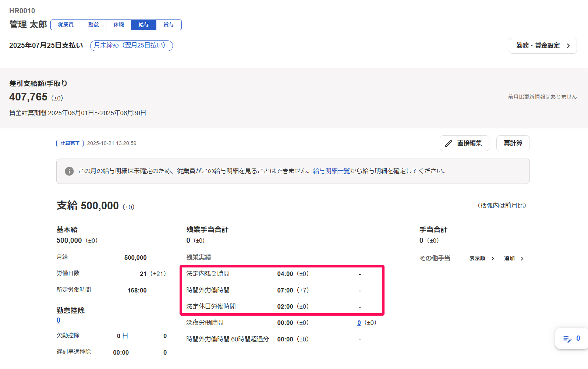The image size is (588, 369).
Task: Click the 深夜労働時間 label
Action: (x=205, y=323)
